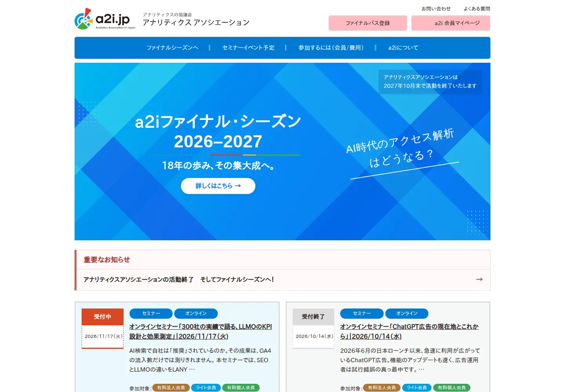Select セミナーイベント予定 menu item
The height and width of the screenshot is (392, 565).
click(x=248, y=48)
